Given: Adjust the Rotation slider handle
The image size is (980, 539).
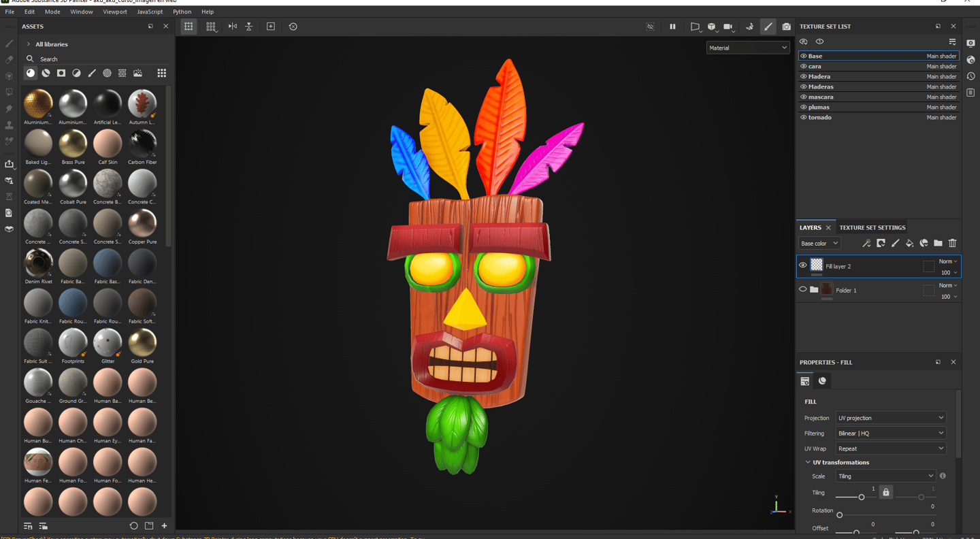Looking at the screenshot, I should pos(839,515).
